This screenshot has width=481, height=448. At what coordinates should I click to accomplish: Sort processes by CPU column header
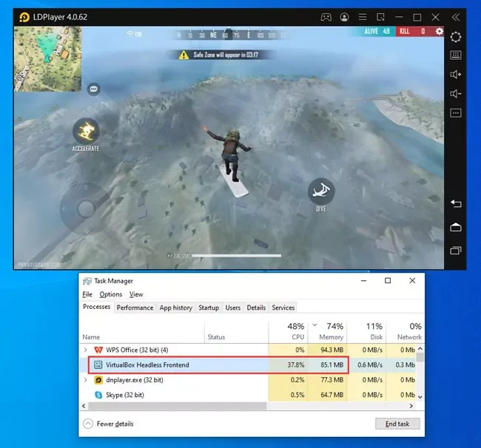coord(288,332)
